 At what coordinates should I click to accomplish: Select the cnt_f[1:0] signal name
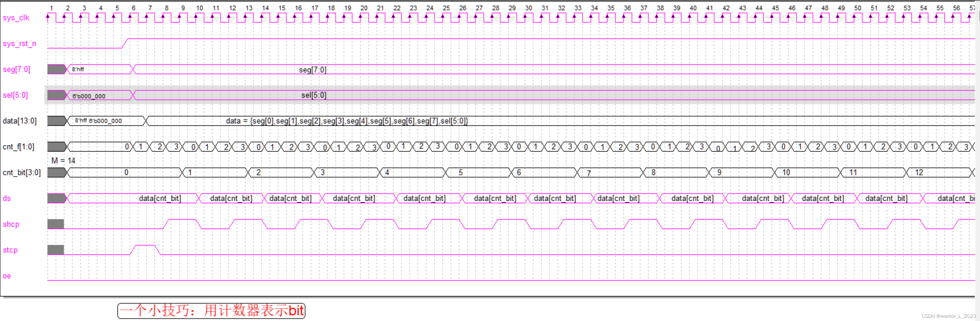click(18, 147)
